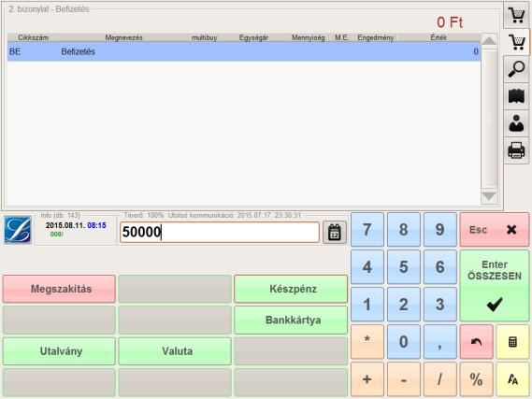Confirm with Enter ÖSSZESEN button
The image size is (532, 399).
[495, 285]
